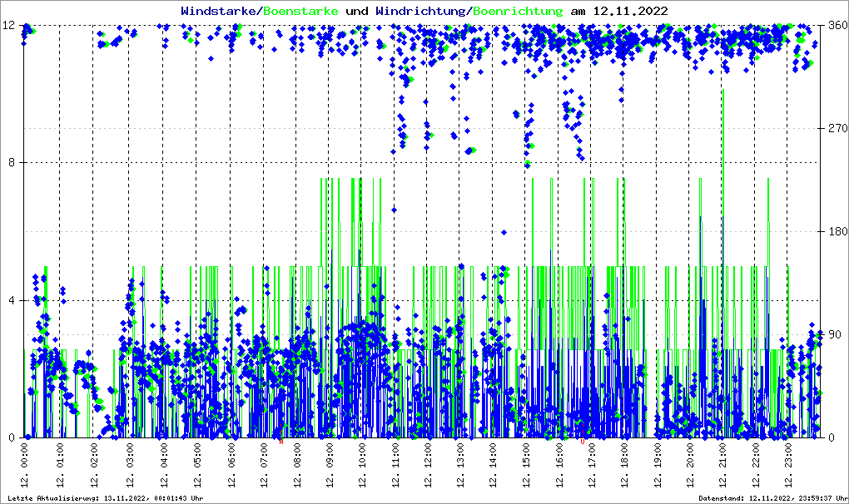This screenshot has height=504, width=849.
Task: Click the red sunrise marker near 07:30
Action: (281, 442)
